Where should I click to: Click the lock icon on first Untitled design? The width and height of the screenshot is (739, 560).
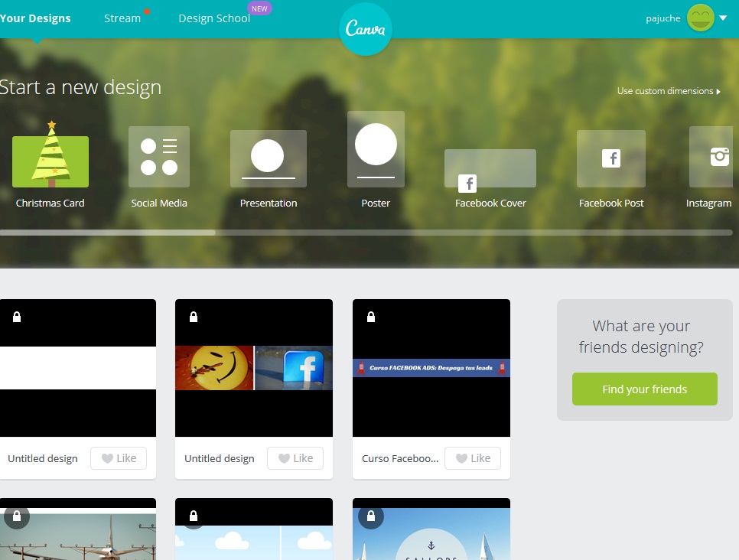pyautogui.click(x=17, y=317)
